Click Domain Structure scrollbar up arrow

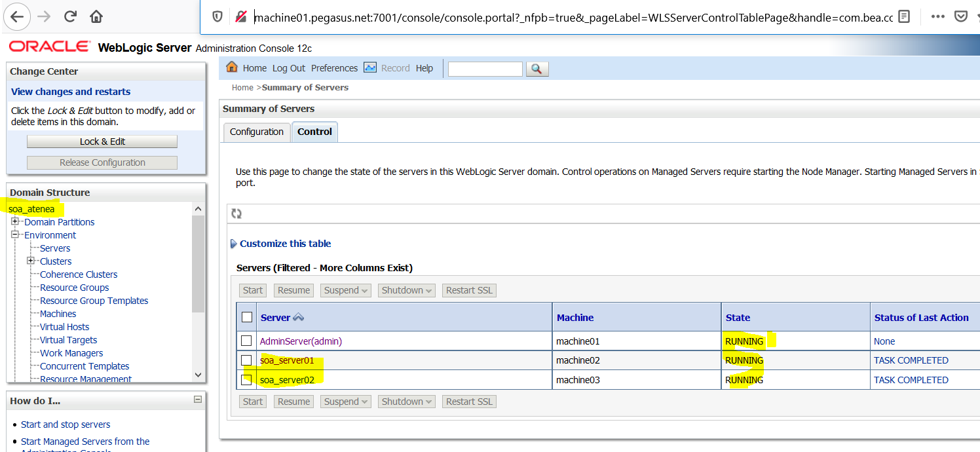(198, 209)
